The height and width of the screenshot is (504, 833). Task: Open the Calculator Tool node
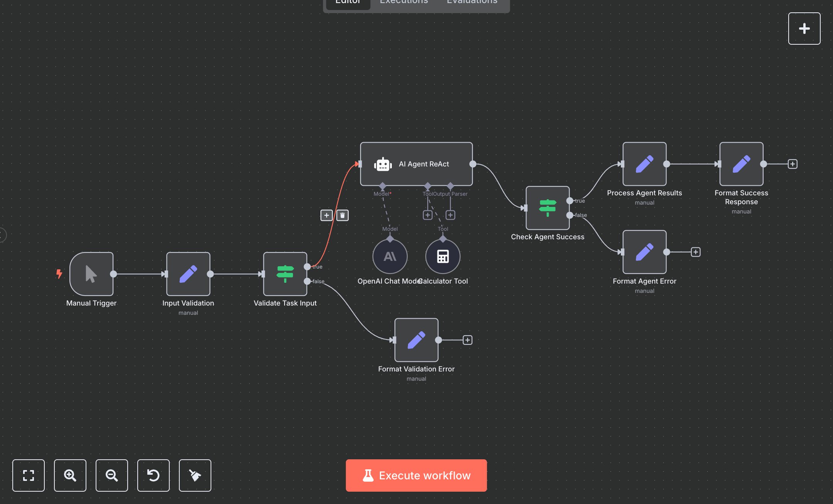pos(442,256)
